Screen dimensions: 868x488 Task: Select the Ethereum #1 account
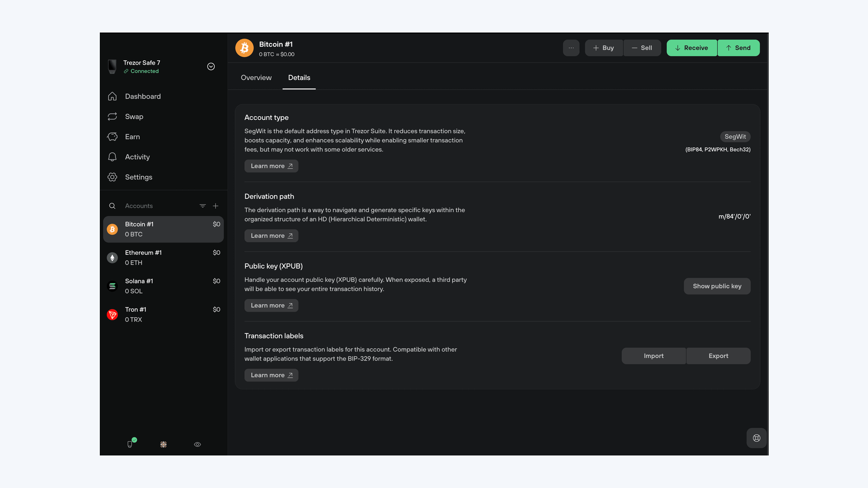tap(163, 258)
